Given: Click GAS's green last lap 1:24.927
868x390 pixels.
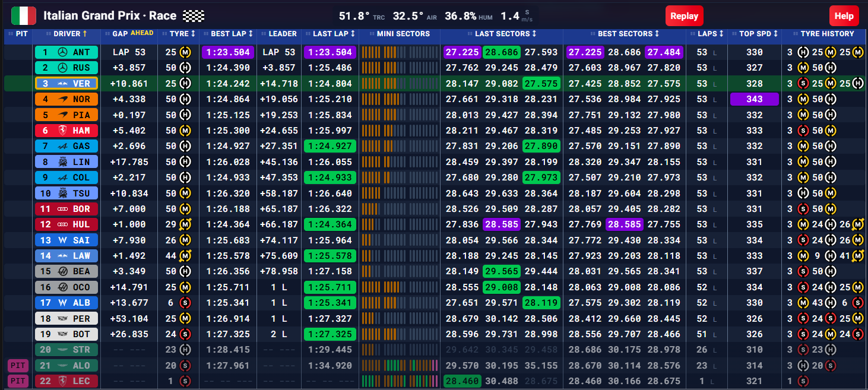Looking at the screenshot, I should pyautogui.click(x=330, y=146).
